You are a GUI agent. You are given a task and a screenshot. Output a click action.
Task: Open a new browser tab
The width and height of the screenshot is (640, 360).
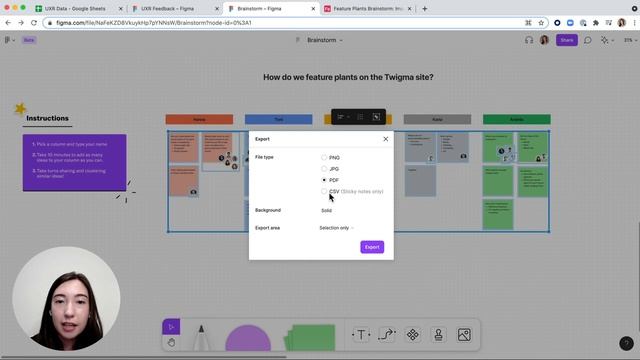[x=424, y=8]
